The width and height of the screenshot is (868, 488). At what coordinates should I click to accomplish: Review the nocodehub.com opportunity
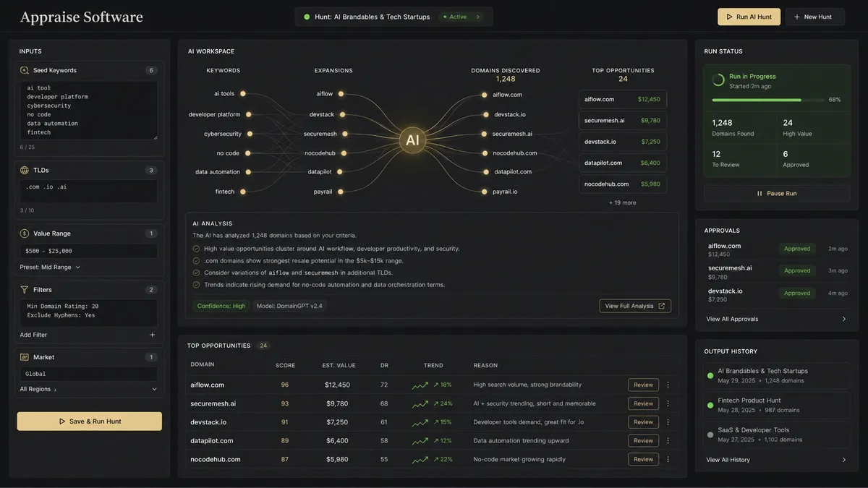coord(643,459)
